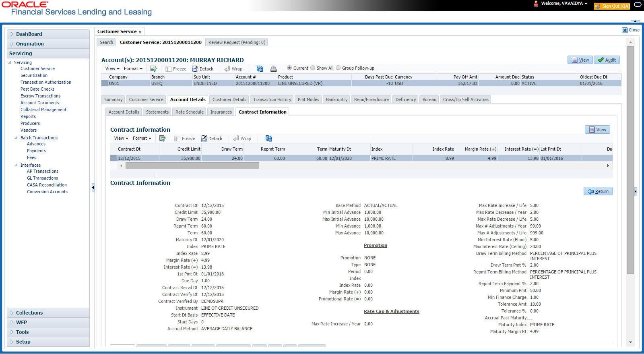Click Freeze in the Account(s) toolbar

pyautogui.click(x=176, y=69)
